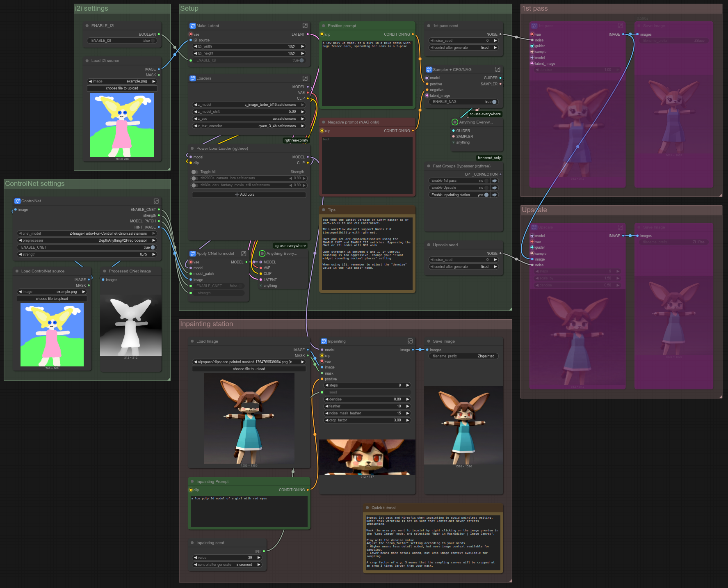
Task: Decrease the i2i_height value in Make Latent
Action: [x=196, y=53]
